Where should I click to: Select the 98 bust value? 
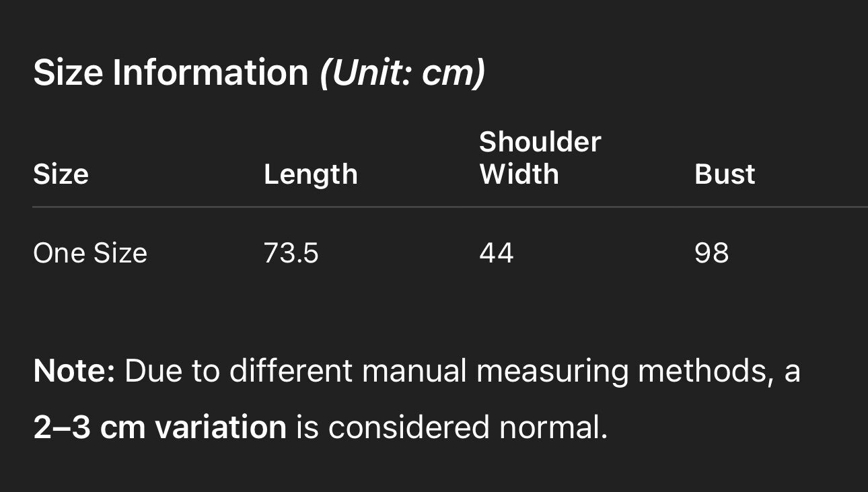coord(711,253)
